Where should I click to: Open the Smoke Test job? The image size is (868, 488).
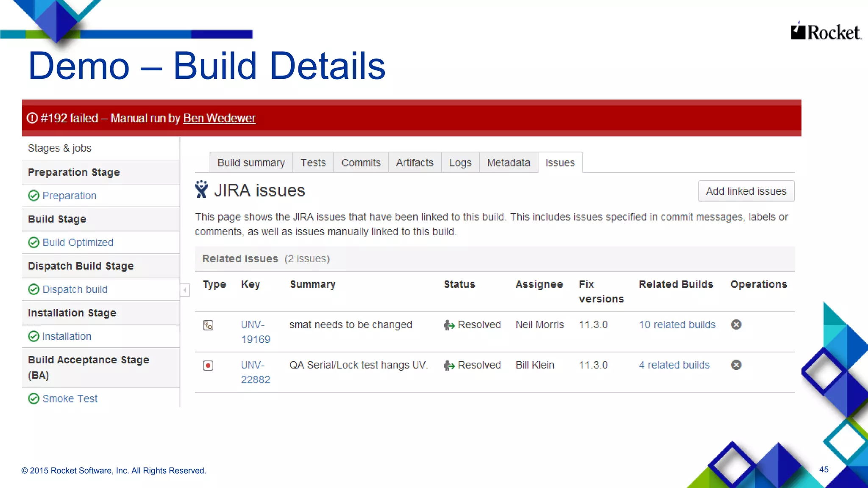(70, 399)
